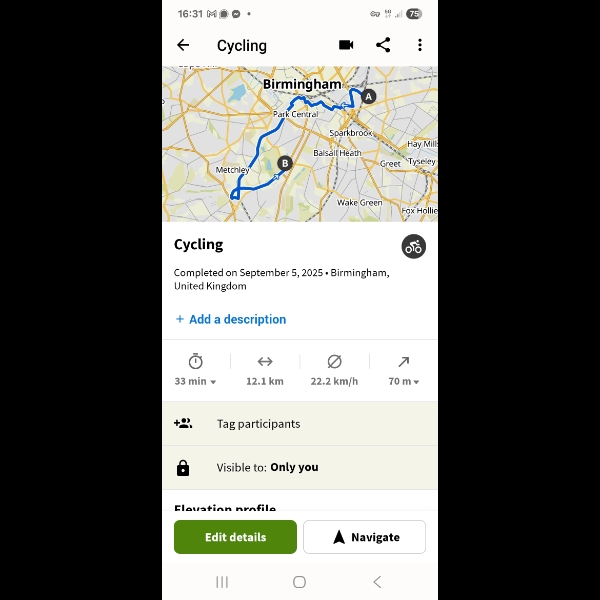Tap the add participants icon
Viewport: 600px width, 600px height.
tap(183, 423)
